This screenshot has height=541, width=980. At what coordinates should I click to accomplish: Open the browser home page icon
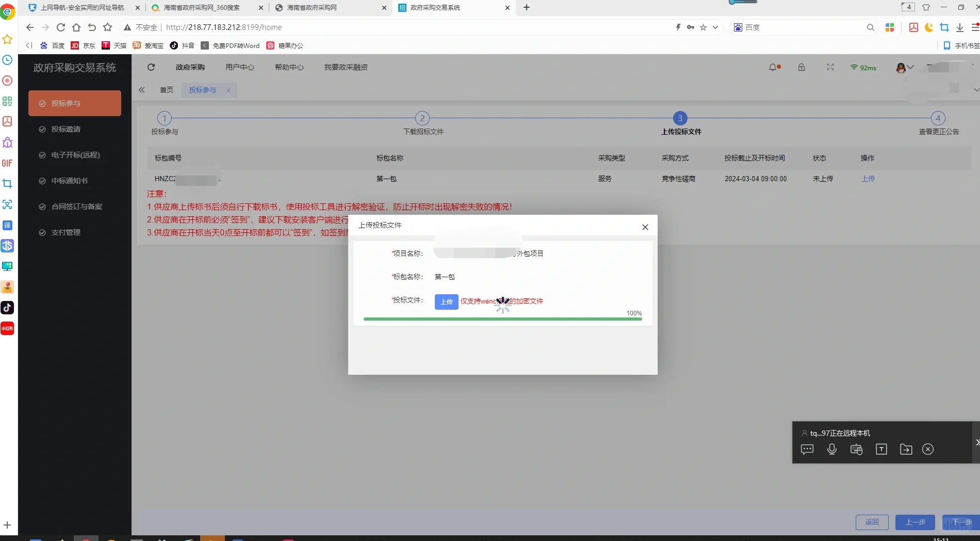76,27
